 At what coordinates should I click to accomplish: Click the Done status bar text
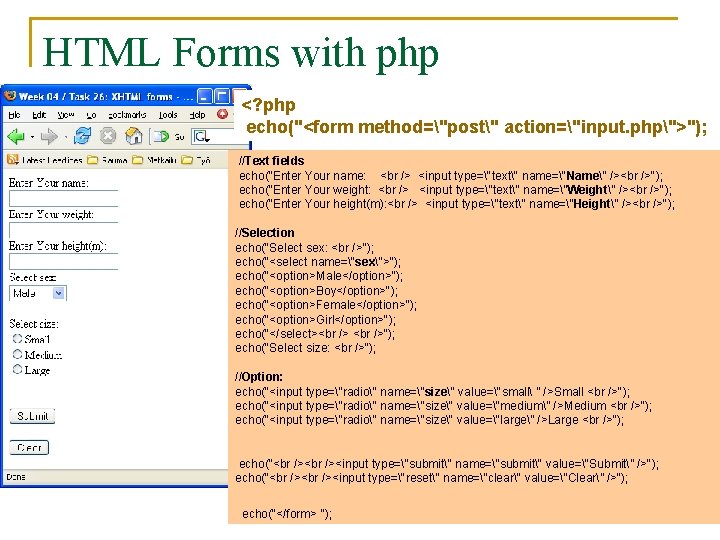click(x=16, y=477)
